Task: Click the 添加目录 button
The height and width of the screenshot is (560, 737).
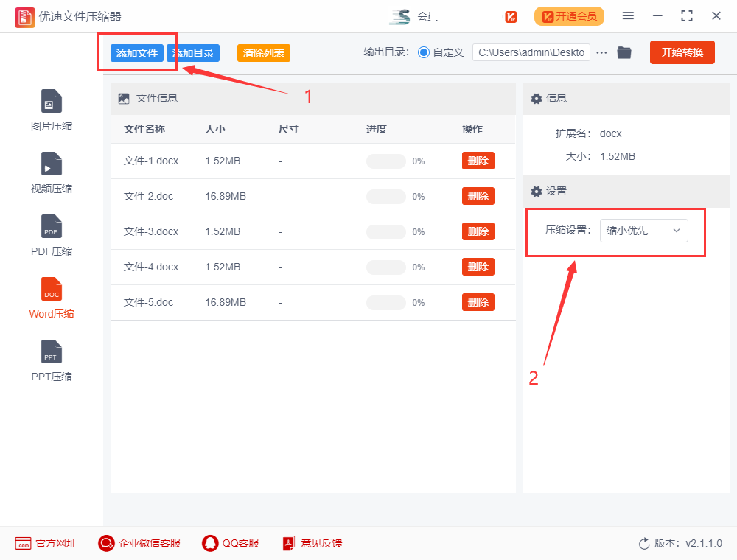Action: pos(193,53)
